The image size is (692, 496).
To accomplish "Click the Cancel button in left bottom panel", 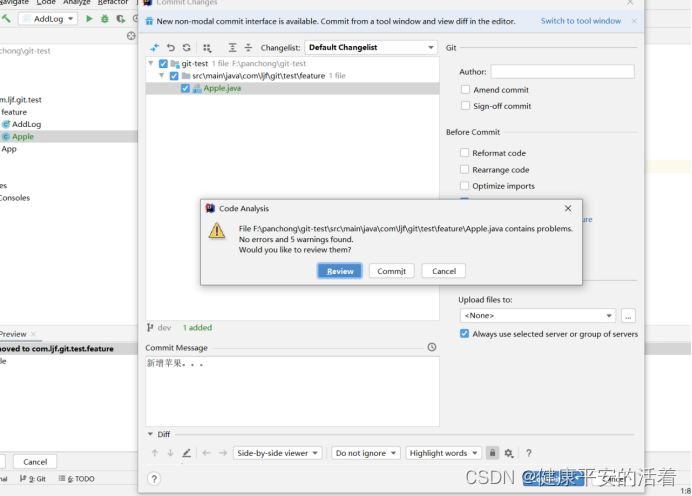I will coord(35,462).
